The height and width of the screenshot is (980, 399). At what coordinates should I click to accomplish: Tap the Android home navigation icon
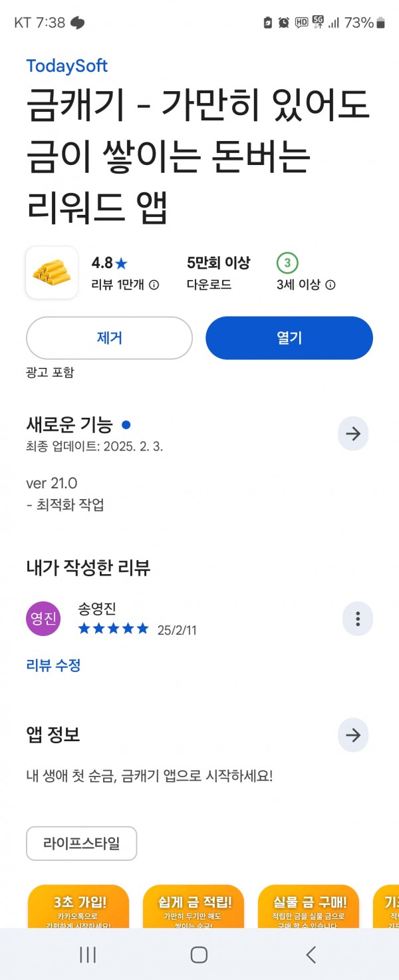(199, 955)
